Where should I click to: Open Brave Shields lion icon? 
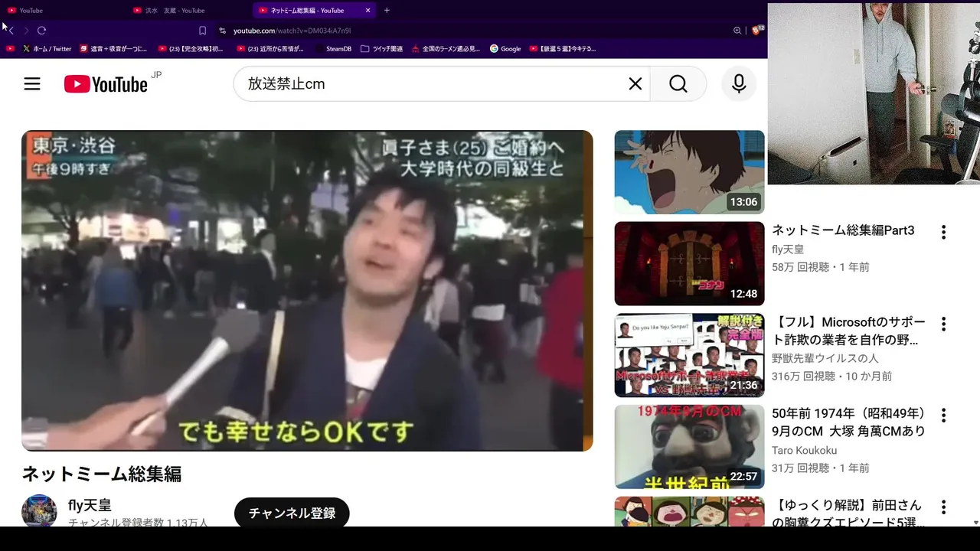[756, 31]
